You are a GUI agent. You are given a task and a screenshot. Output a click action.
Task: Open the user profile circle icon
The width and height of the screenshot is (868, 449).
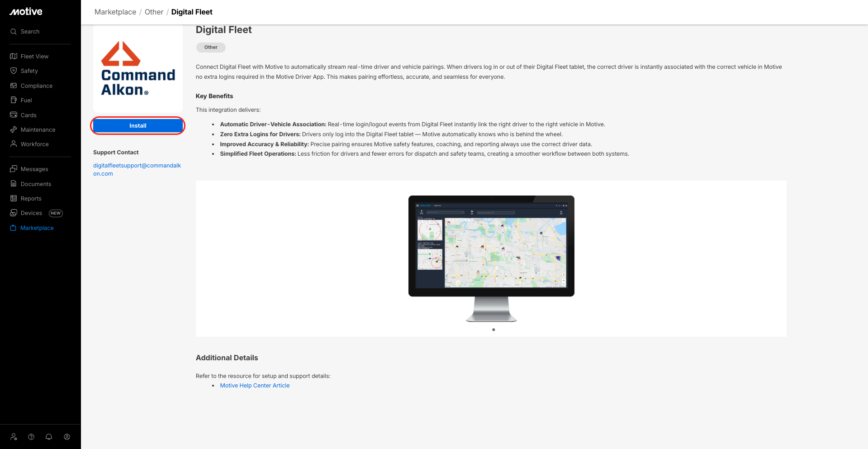point(67,437)
